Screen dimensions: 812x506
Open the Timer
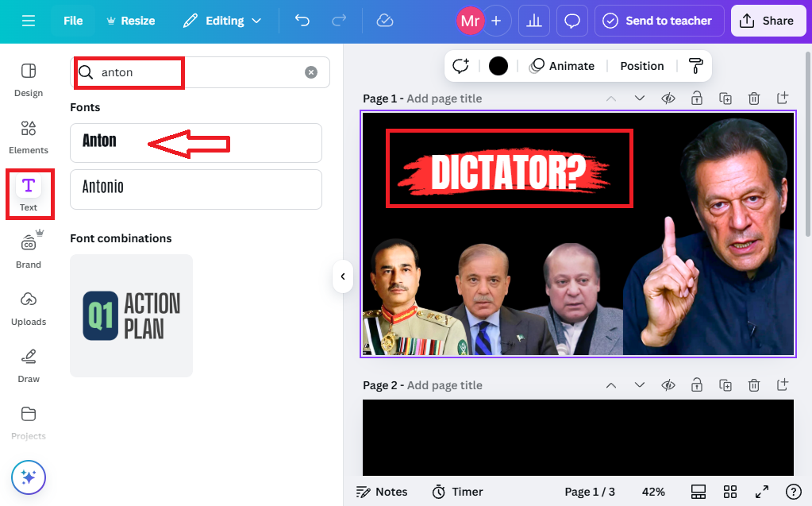pos(458,492)
